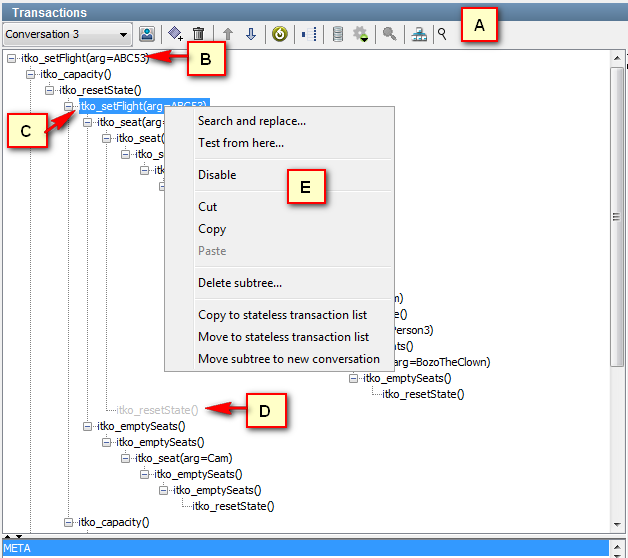
Task: Collapse itko_emptySeats() node directly above itko_seat(arg=Cam)
Action: click(106, 442)
